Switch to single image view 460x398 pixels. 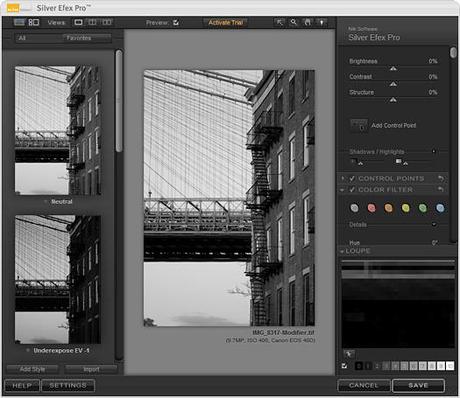coord(78,22)
